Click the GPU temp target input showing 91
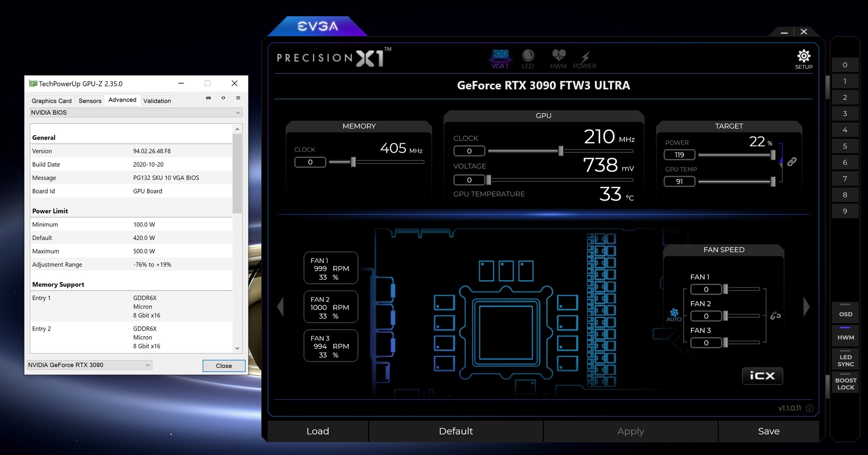 [679, 182]
